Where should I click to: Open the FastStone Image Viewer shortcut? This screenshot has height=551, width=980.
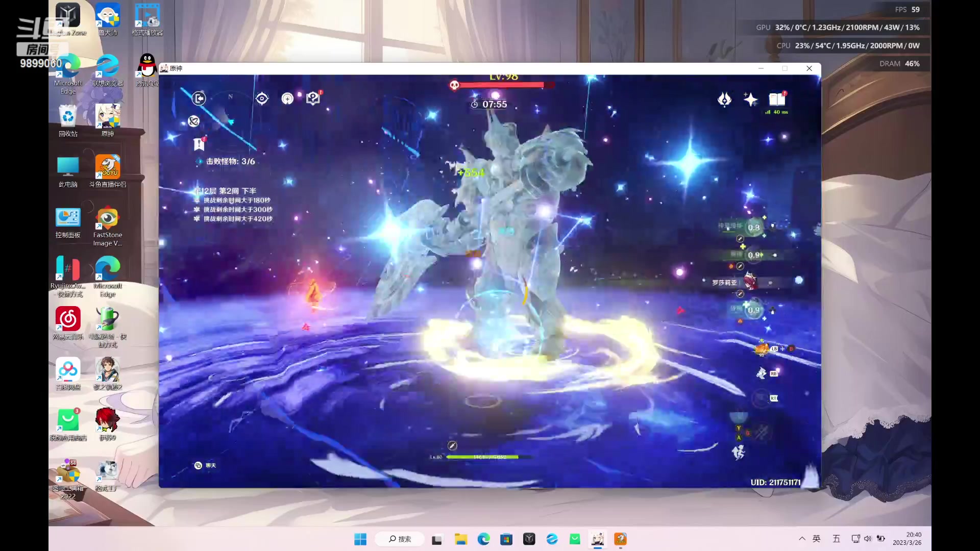108,227
